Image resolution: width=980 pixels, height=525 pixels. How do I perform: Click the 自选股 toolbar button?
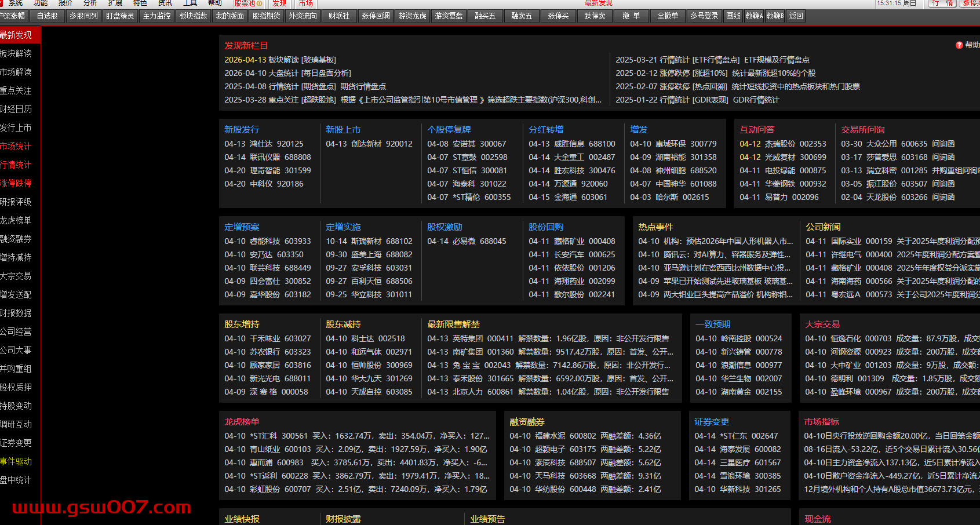click(48, 16)
